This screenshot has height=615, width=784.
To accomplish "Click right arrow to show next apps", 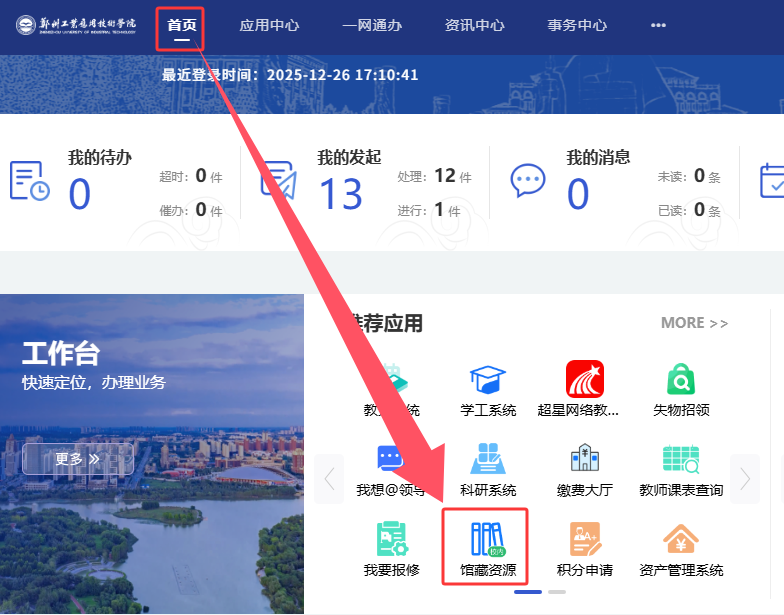I will pos(745,479).
